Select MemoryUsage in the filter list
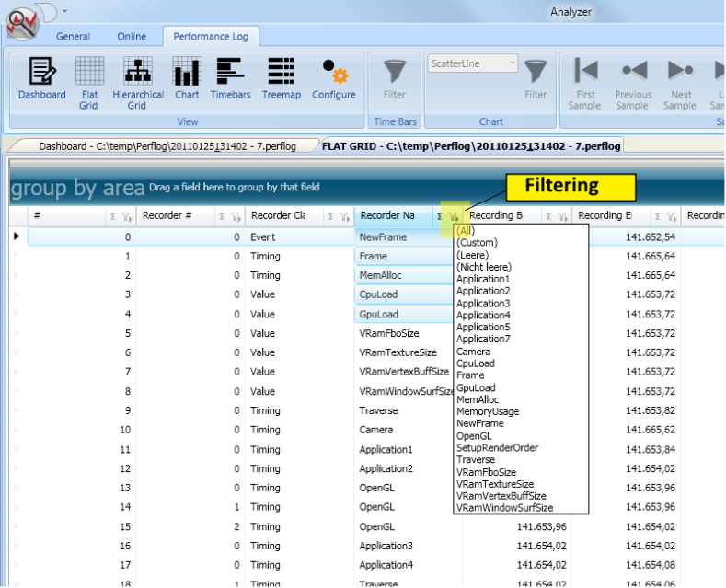This screenshot has width=726, height=588. click(488, 411)
